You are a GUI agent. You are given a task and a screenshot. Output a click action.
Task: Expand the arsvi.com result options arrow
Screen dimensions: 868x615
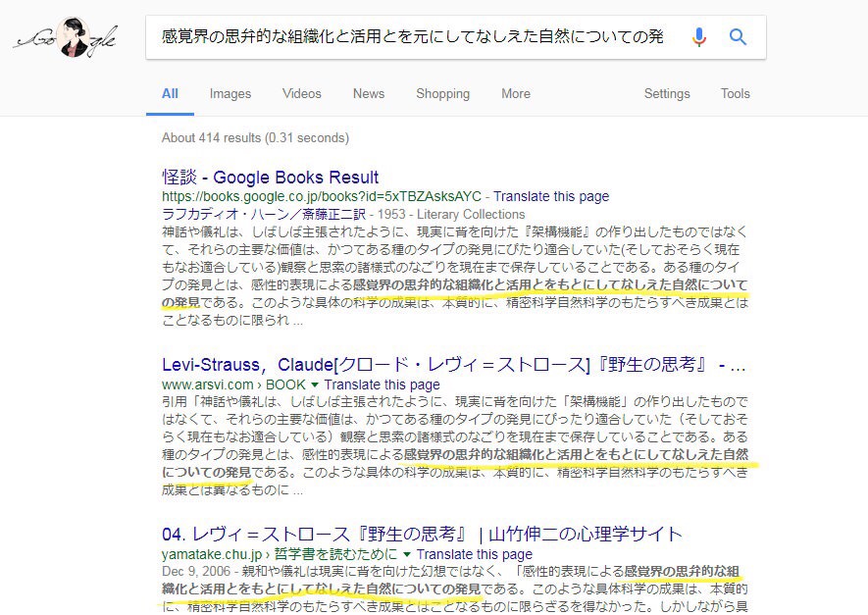pyautogui.click(x=315, y=384)
